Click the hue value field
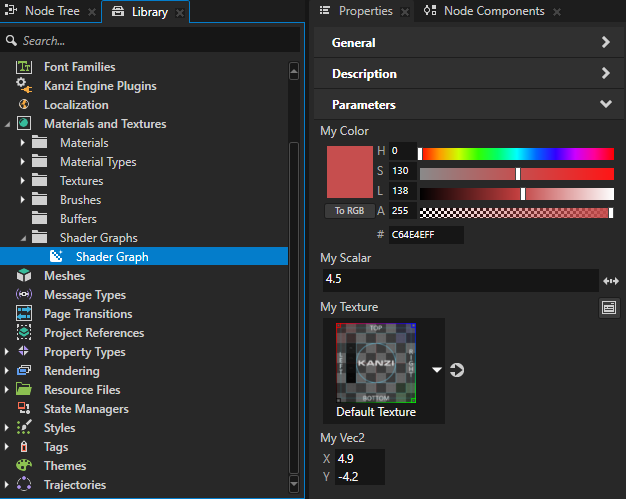 point(403,151)
